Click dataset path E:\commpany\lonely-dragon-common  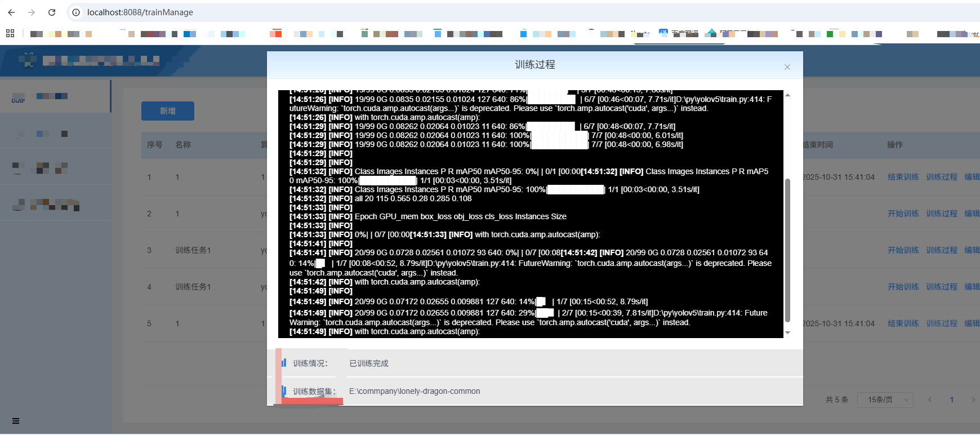point(415,391)
